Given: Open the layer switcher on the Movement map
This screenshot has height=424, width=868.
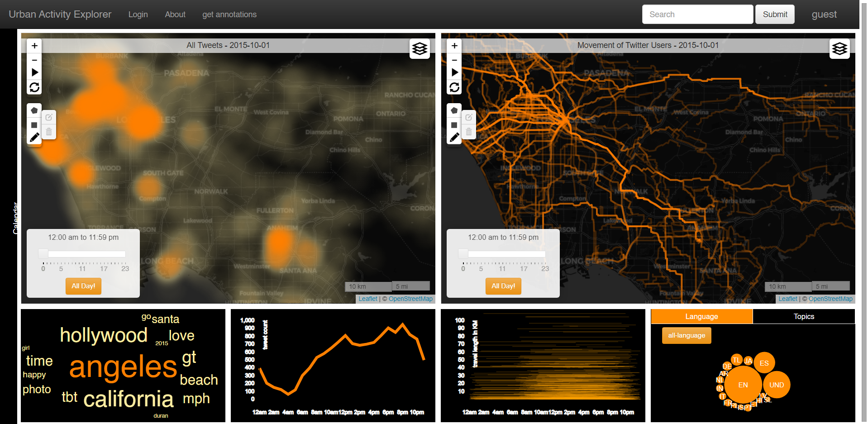Looking at the screenshot, I should coord(839,48).
